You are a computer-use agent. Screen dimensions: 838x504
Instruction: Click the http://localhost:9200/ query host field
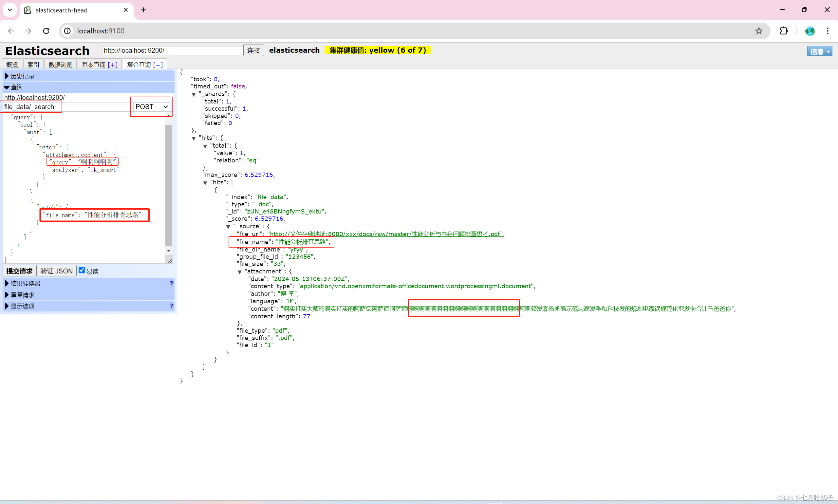88,98
